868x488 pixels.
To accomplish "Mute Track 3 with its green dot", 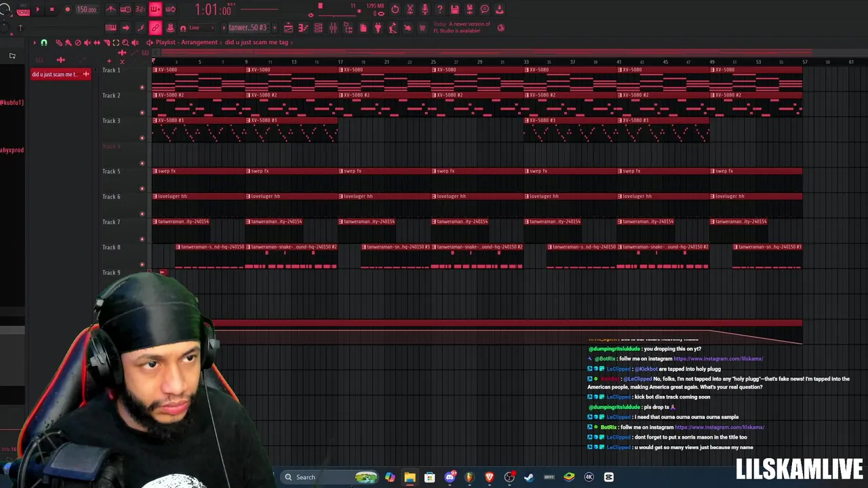I will (x=142, y=138).
